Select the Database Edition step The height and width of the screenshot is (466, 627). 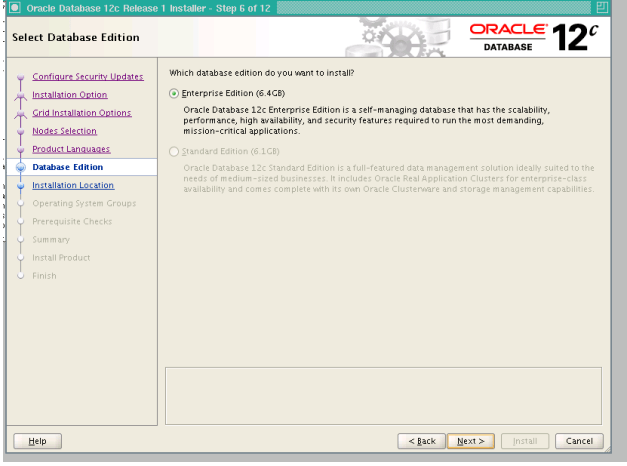pos(68,167)
